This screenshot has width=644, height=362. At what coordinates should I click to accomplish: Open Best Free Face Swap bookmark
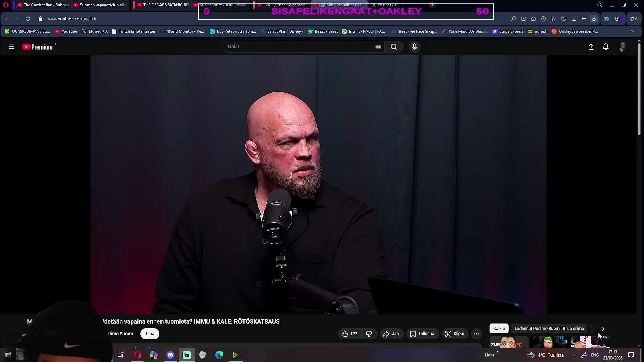[414, 31]
